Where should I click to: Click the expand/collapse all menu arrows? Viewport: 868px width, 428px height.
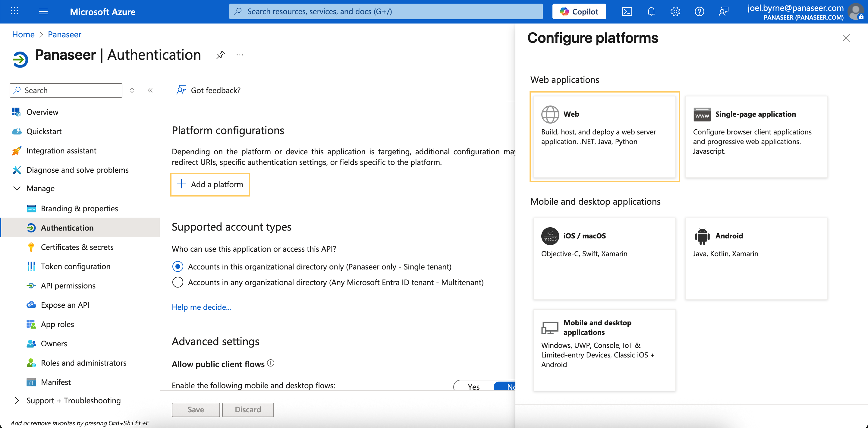click(x=132, y=90)
